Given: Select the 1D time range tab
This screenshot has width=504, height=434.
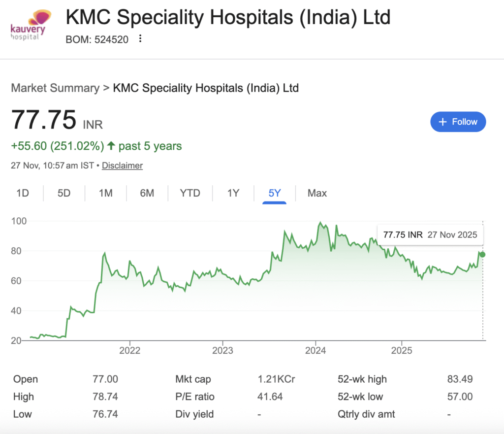Looking at the screenshot, I should point(22,193).
